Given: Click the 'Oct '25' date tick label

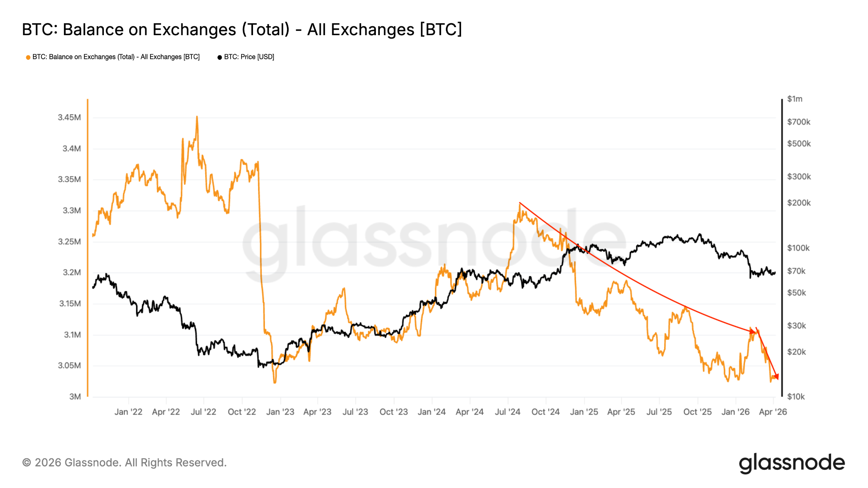Looking at the screenshot, I should [x=697, y=412].
